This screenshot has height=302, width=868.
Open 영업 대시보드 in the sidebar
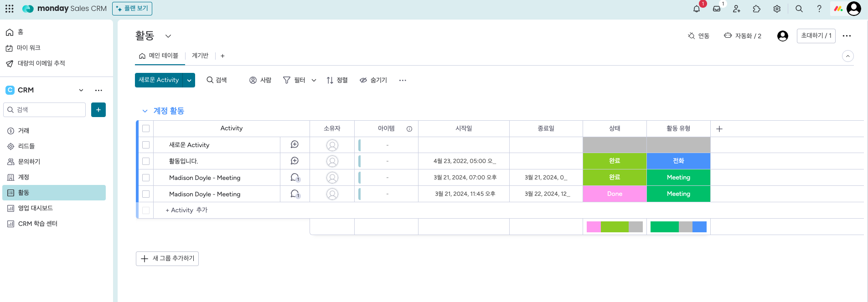click(x=36, y=208)
